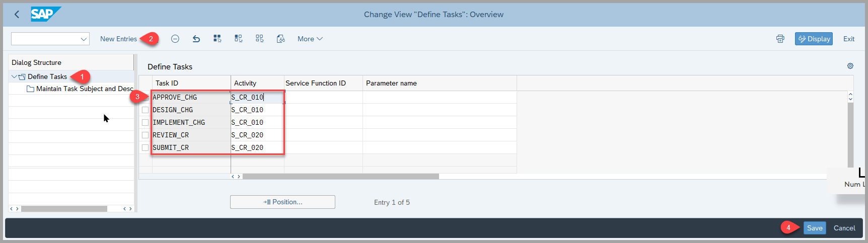Click New Entries in the toolbar

(118, 39)
